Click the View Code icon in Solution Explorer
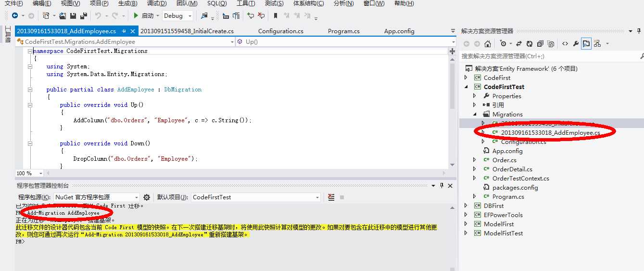Viewport: 644px width, 271px height. [565, 44]
